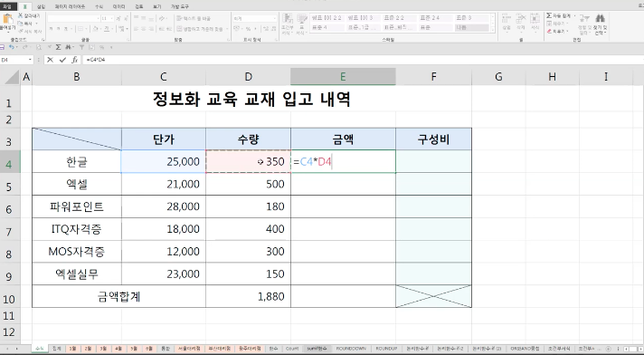Screen dimensions: 644x355
Task: Click the fill color bucket icon
Action: coord(95,29)
